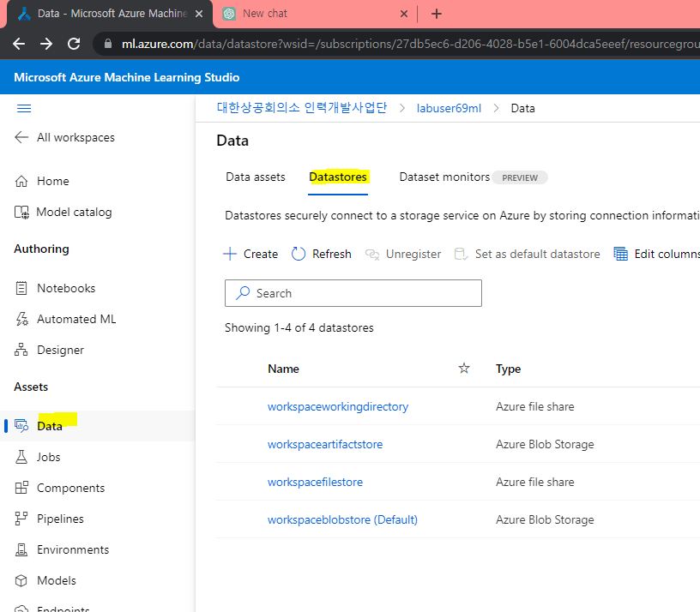Open the workspacefilestore datastore link

point(315,482)
